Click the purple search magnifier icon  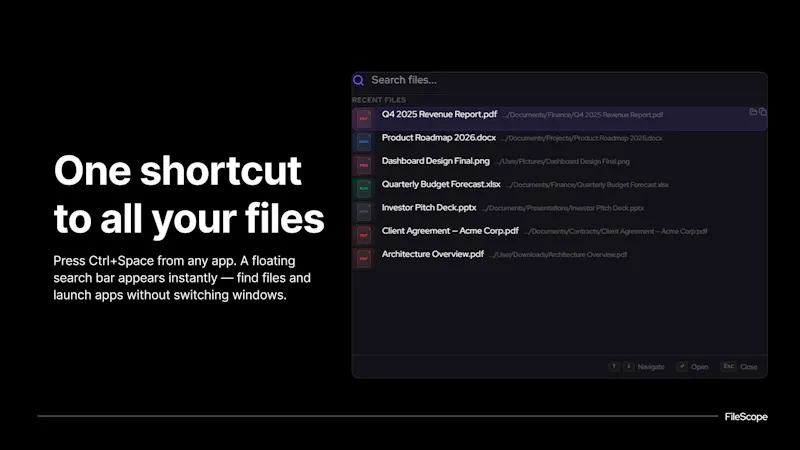tap(358, 80)
